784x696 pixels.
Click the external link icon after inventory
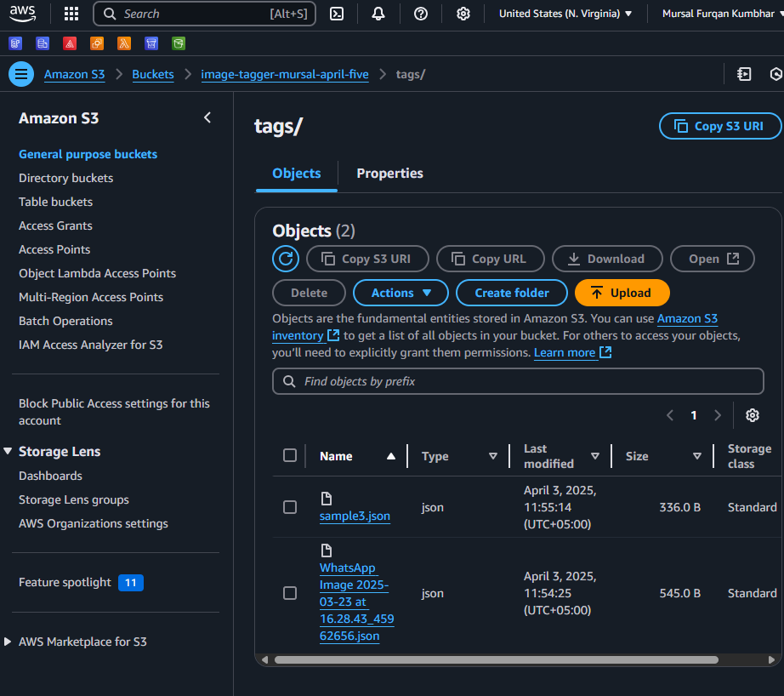(x=333, y=335)
